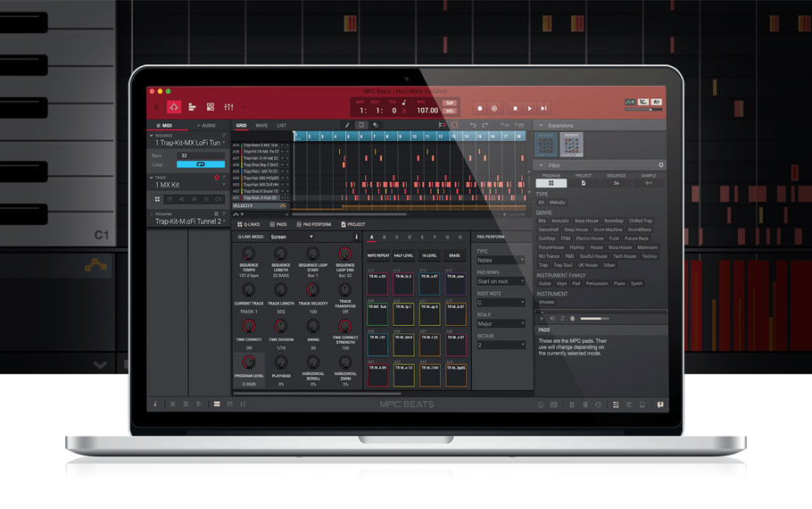Click the Swing knob
812x509 pixels.
(313, 326)
